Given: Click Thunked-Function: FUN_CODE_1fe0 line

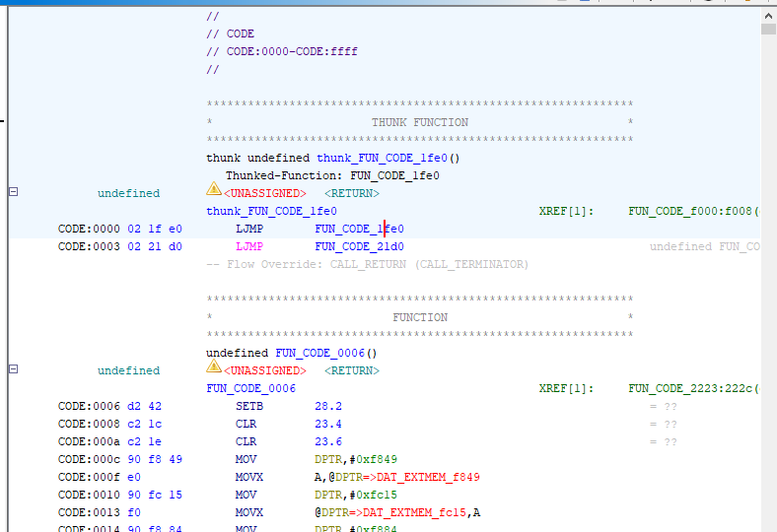Looking at the screenshot, I should (332, 176).
